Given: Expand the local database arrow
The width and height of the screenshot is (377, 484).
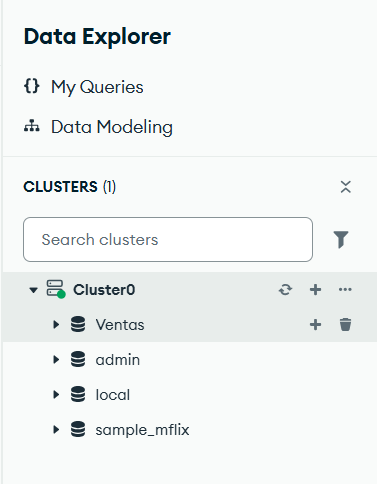Looking at the screenshot, I should [56, 394].
